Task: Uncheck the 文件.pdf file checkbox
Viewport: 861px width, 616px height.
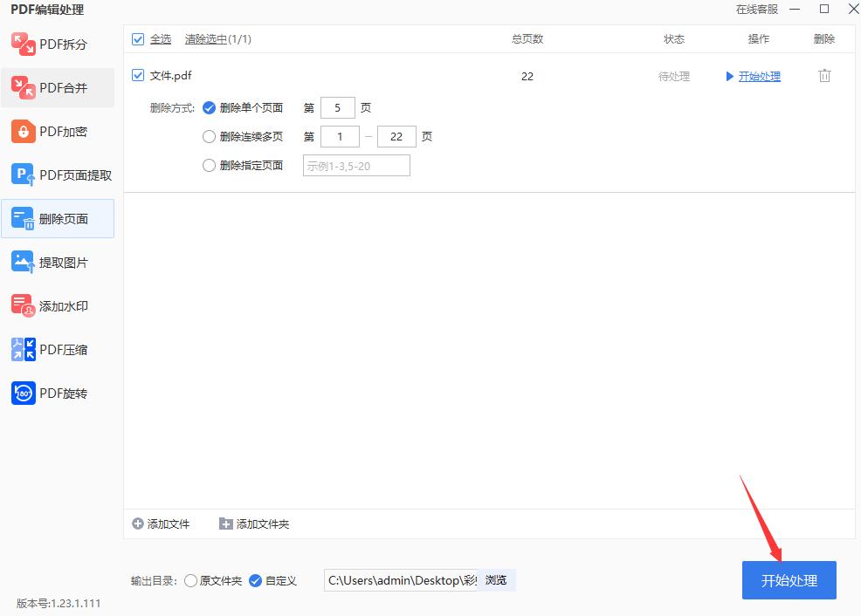Action: coord(138,76)
